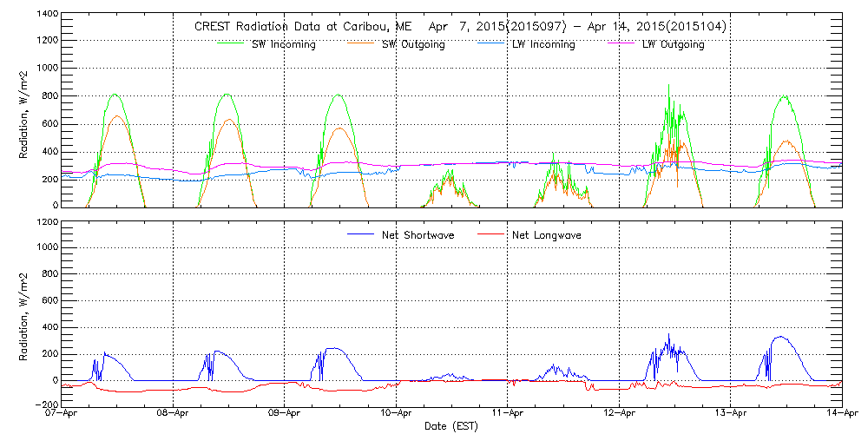Click the 12-Apr date tick label
Screen dimensions: 868x434
click(x=619, y=414)
